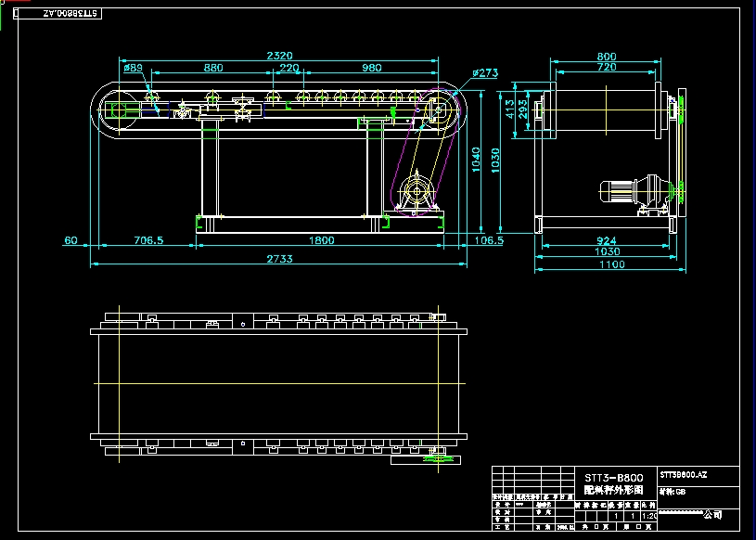Pick the 106.5 dimension value
The width and height of the screenshot is (756, 540).
pos(489,240)
